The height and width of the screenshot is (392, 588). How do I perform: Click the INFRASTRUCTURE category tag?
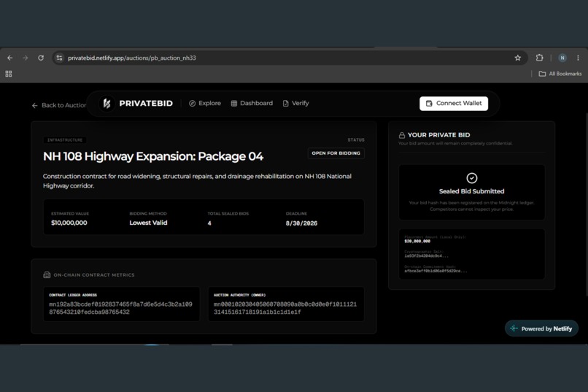[x=65, y=140]
